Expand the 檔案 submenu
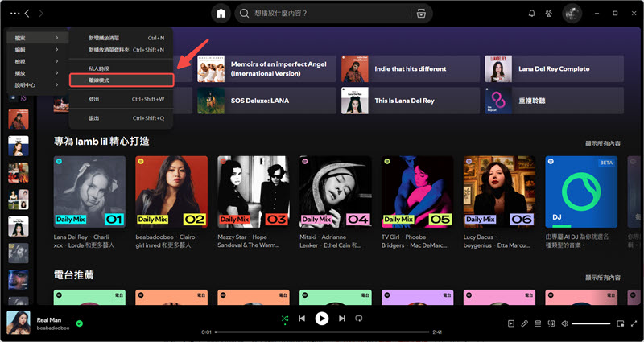Viewport: 644px width, 342px height. pos(37,38)
